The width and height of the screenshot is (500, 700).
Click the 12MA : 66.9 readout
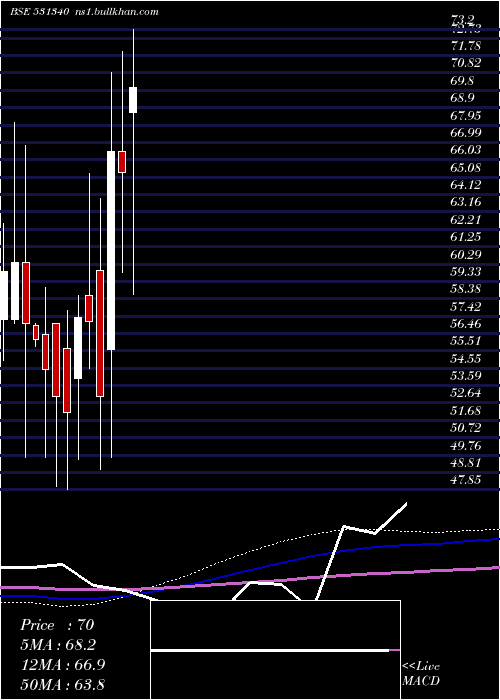coord(63,664)
